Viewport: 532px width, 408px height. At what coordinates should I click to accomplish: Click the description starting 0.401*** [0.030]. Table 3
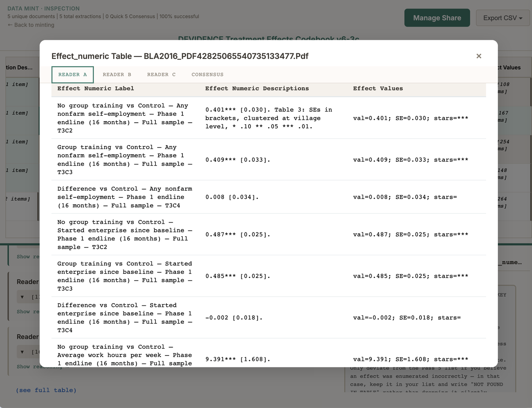coord(269,118)
